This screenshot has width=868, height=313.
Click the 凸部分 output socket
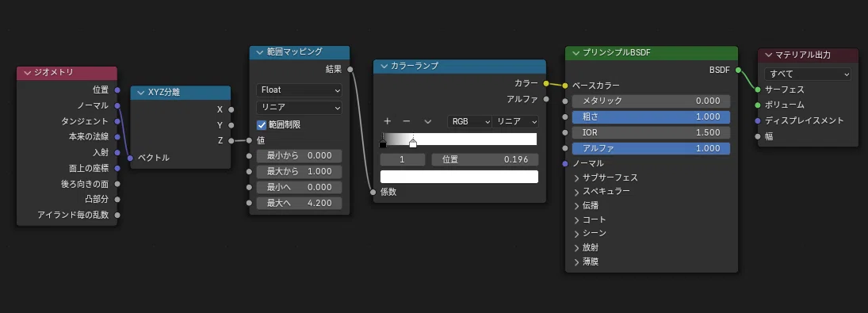coord(117,199)
